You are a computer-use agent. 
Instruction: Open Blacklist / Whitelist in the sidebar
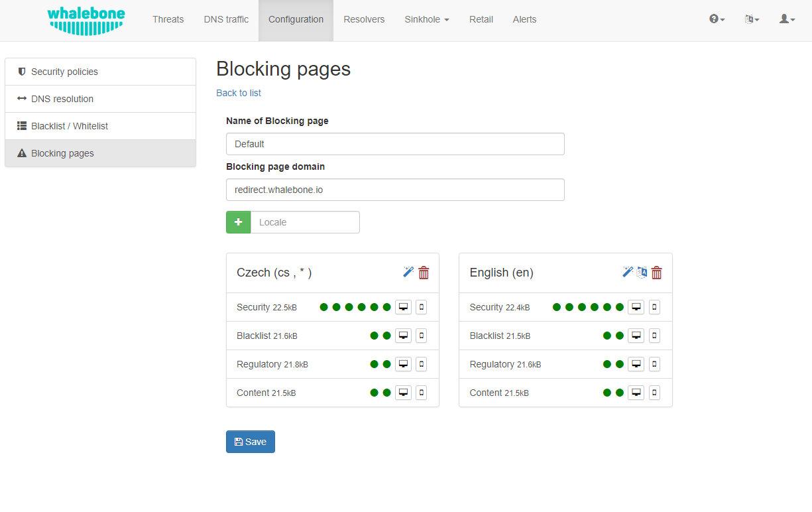[100, 126]
